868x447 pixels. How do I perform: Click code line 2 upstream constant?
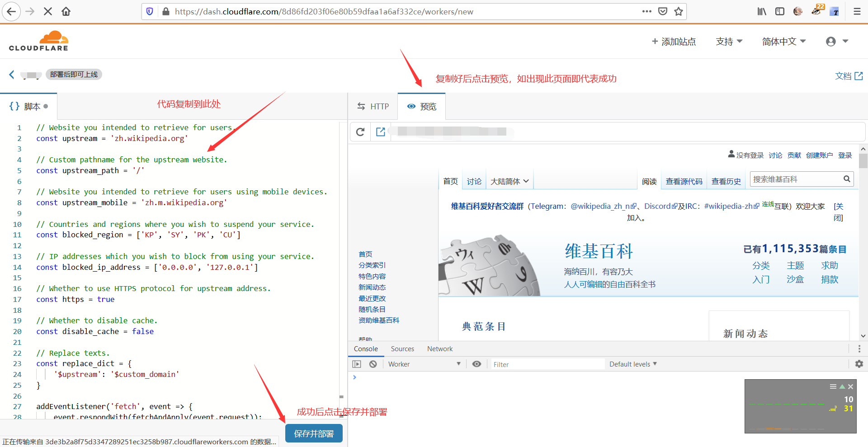coord(112,138)
